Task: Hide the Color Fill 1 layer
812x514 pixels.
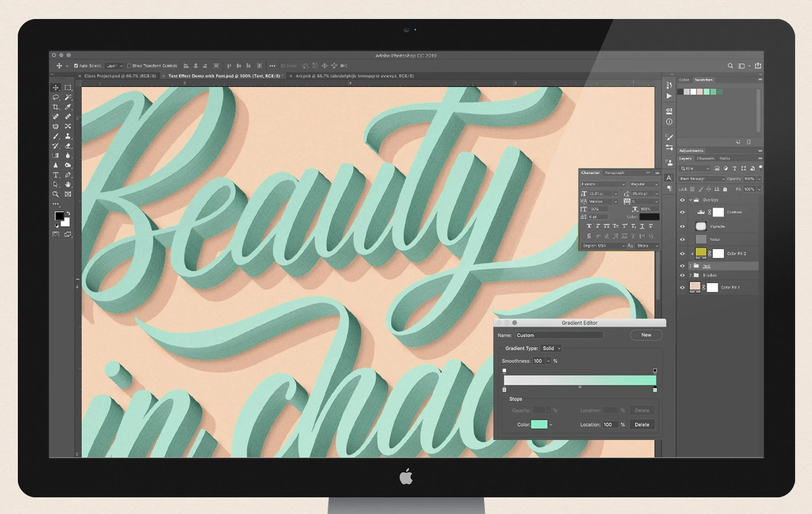Action: point(682,288)
